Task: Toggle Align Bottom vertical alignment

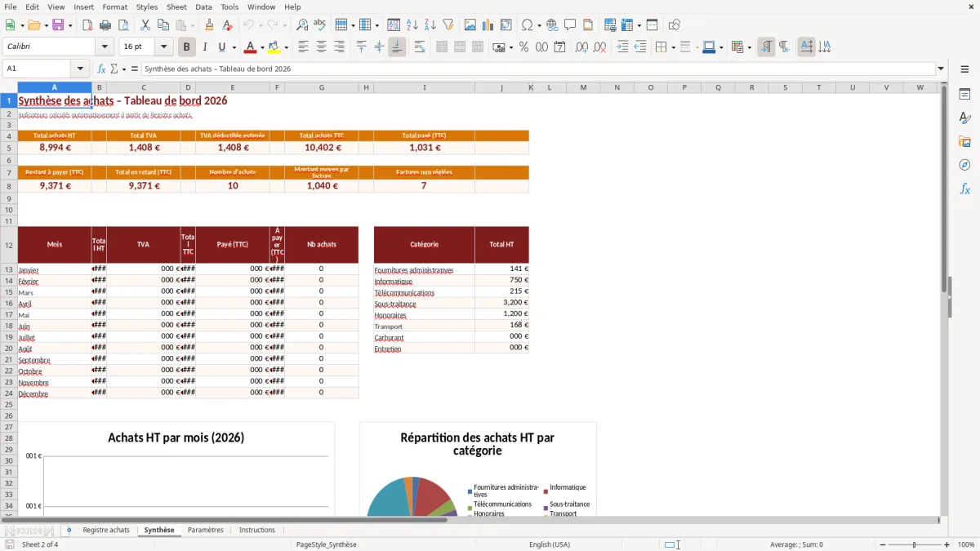Action: tap(397, 47)
